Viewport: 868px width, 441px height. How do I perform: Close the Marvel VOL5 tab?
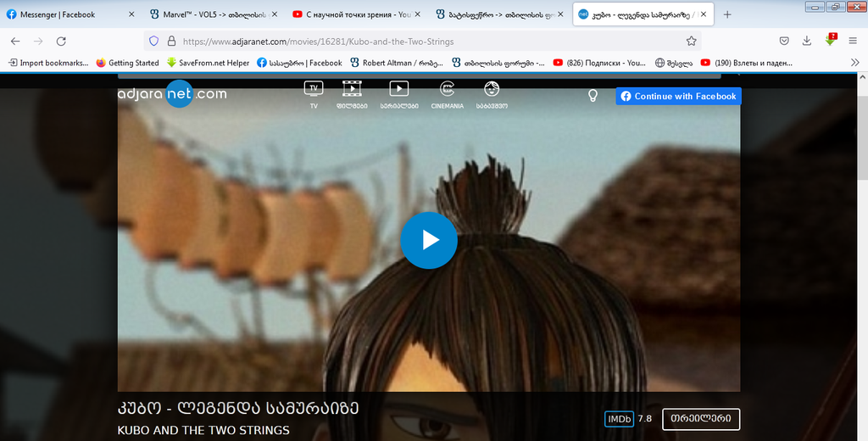click(x=274, y=14)
